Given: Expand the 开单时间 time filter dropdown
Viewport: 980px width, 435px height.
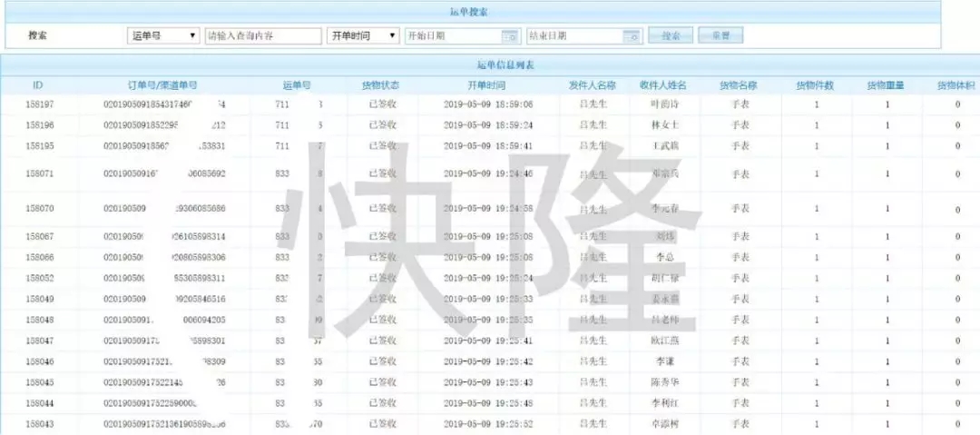Looking at the screenshot, I should click(x=363, y=35).
